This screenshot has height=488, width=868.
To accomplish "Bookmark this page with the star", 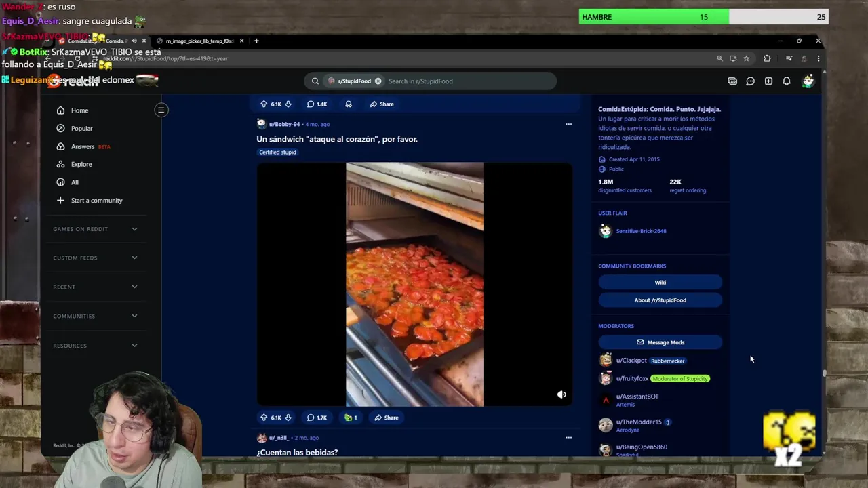I will tap(747, 58).
